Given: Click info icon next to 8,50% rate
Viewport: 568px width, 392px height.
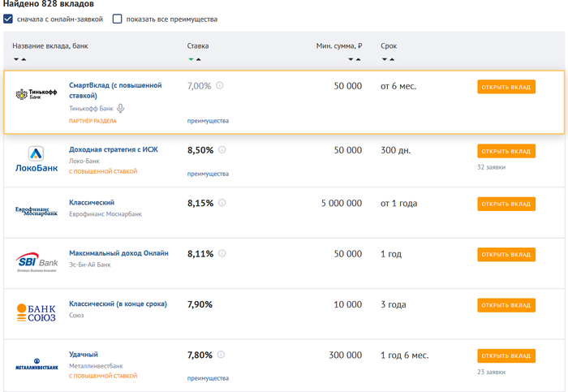Looking at the screenshot, I should pos(222,149).
